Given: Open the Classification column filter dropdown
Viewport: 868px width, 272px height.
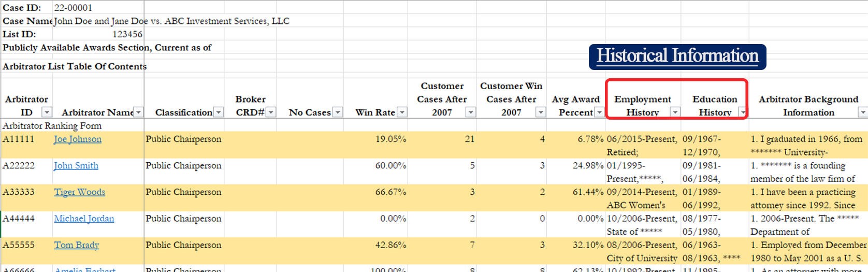Looking at the screenshot, I should tap(219, 112).
